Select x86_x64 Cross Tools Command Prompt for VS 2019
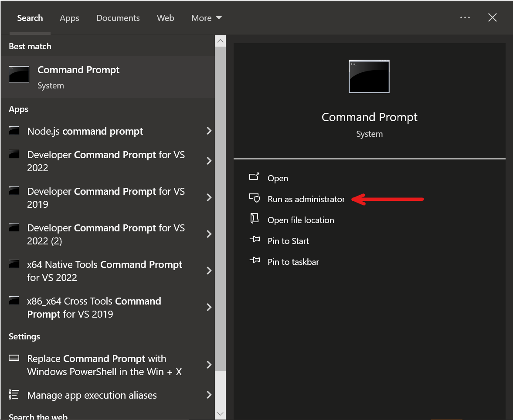 [x=108, y=308]
